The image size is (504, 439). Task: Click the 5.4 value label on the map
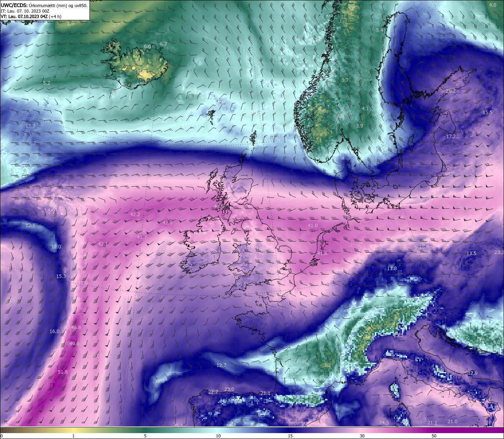[x=380, y=30]
